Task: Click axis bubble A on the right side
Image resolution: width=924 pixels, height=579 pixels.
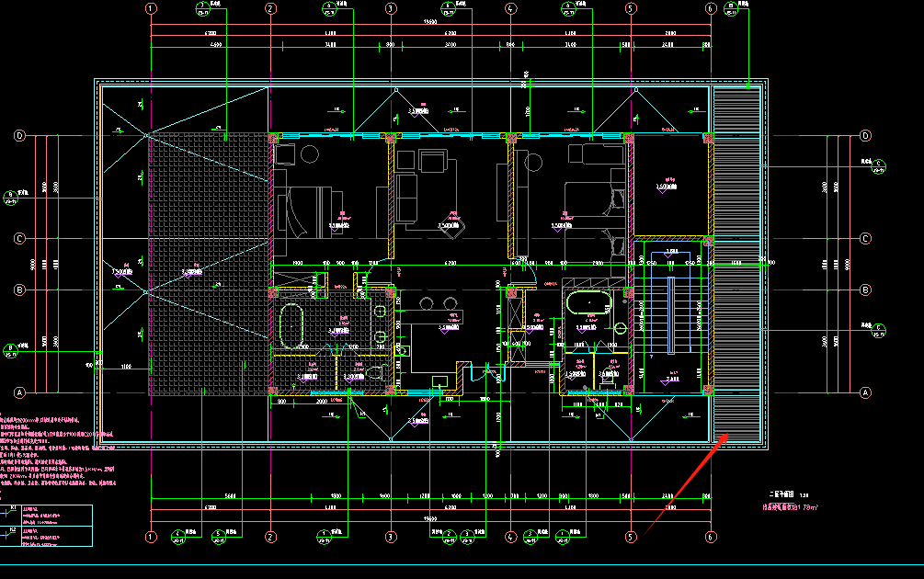Action: (865, 392)
